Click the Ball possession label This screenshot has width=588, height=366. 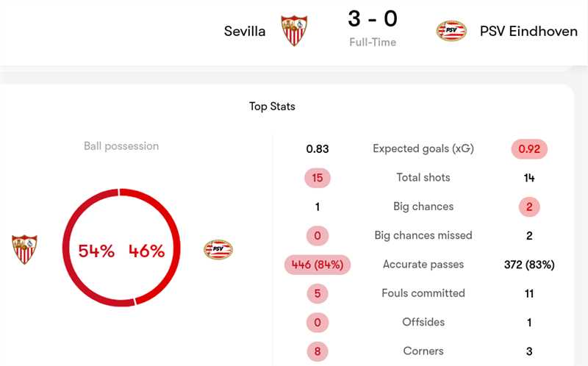(121, 146)
